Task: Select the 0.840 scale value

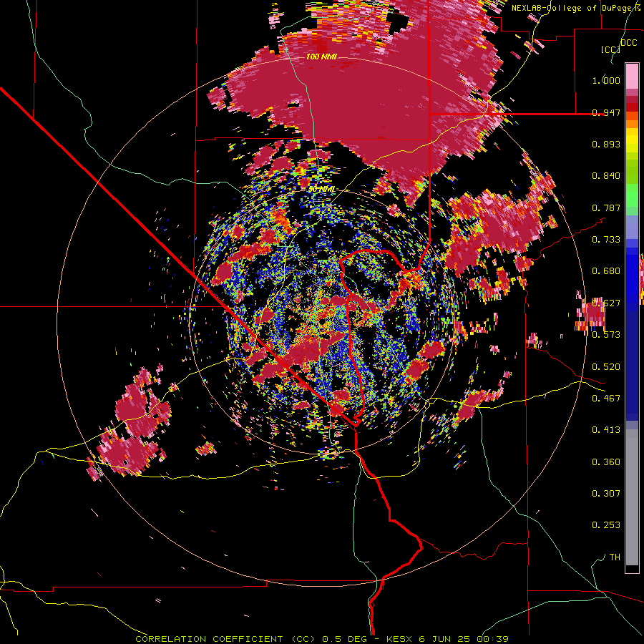Action: click(606, 176)
